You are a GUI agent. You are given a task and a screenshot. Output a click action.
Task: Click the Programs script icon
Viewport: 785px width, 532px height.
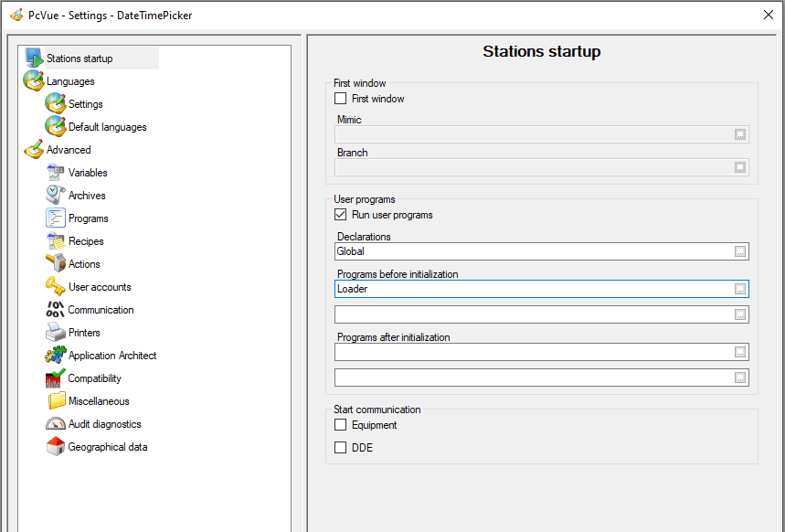pos(55,218)
